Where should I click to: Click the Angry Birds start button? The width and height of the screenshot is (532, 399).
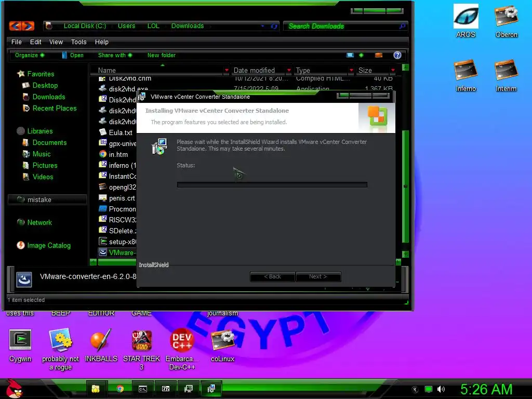pyautogui.click(x=14, y=389)
